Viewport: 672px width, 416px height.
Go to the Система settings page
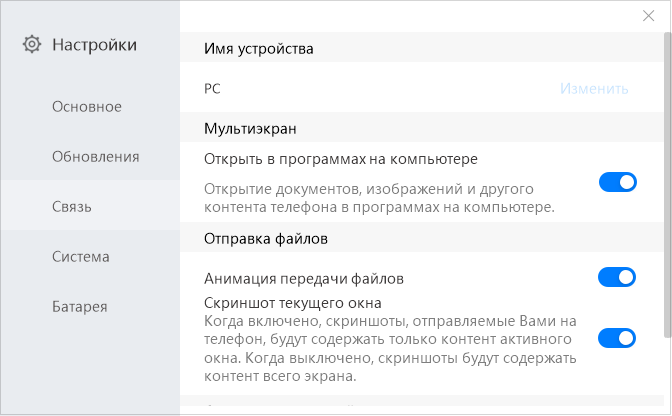[x=81, y=257]
